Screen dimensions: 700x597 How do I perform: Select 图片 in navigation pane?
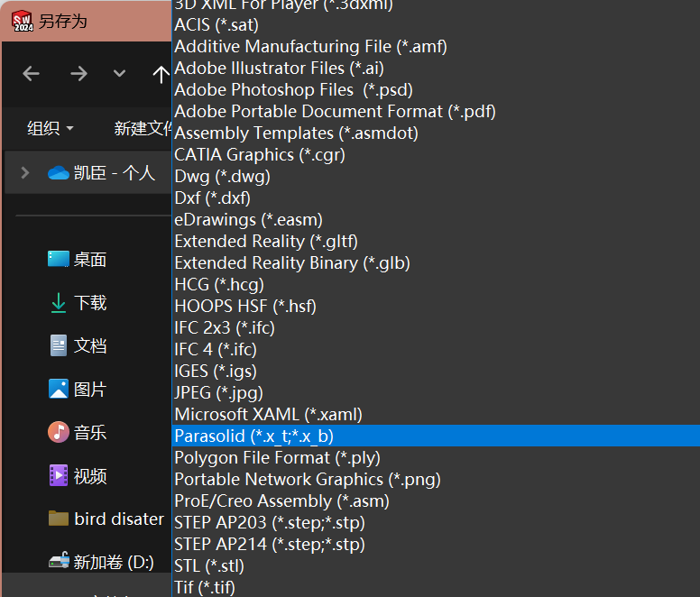pyautogui.click(x=90, y=389)
